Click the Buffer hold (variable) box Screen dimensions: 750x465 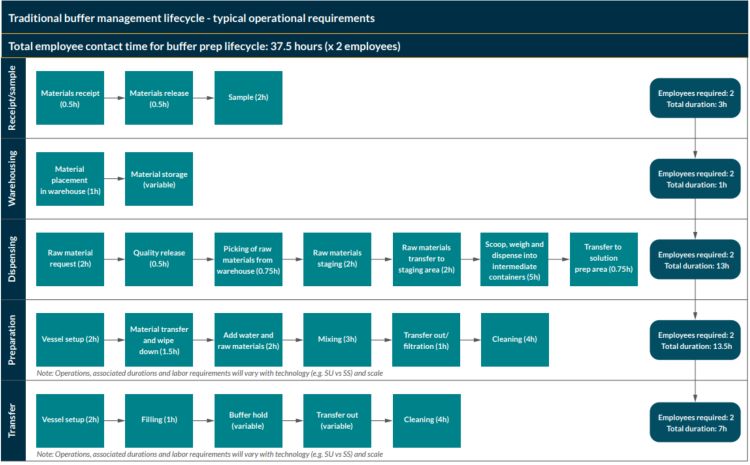tap(248, 421)
